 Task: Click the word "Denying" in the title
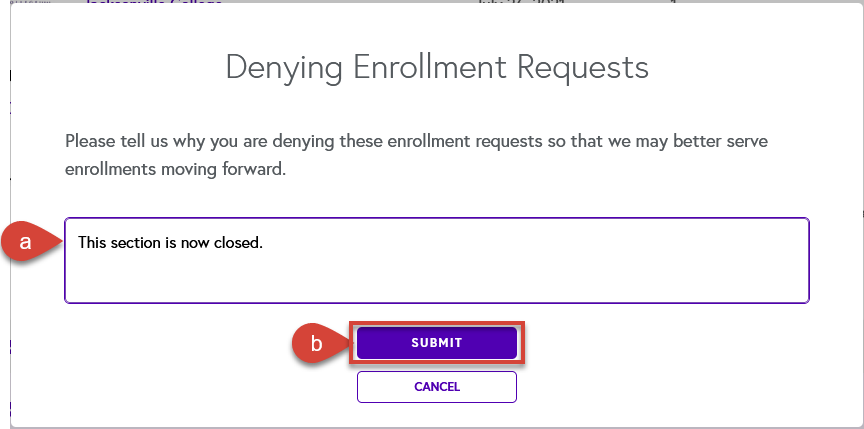284,68
